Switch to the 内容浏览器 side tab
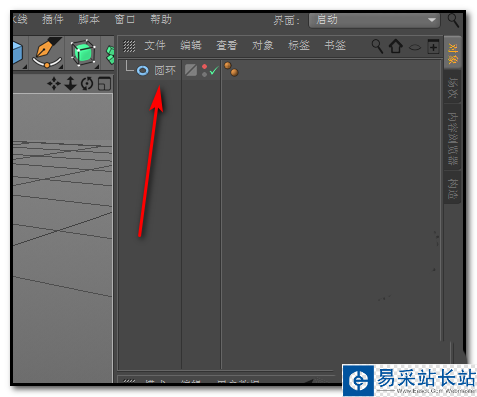The width and height of the screenshot is (477, 397). [x=453, y=138]
